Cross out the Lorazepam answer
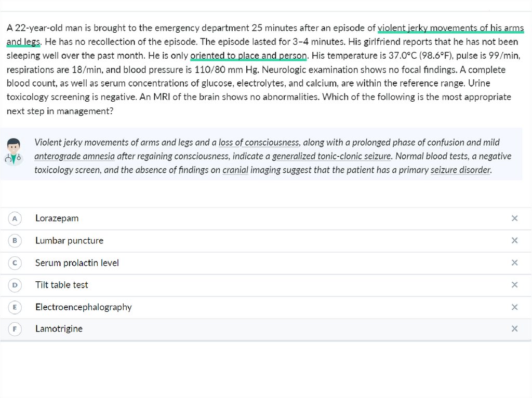Viewport: 532px width, 398px height. click(514, 218)
